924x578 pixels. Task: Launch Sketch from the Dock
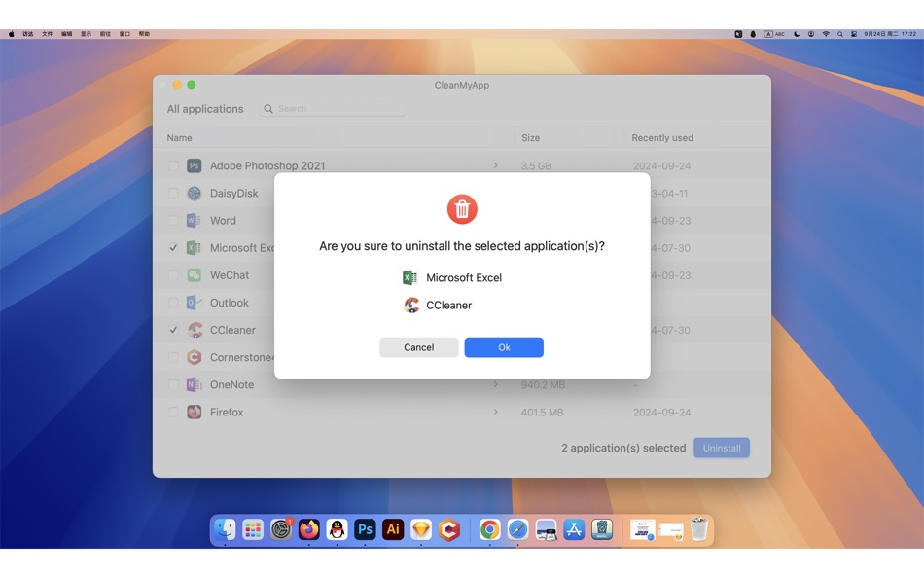(421, 529)
